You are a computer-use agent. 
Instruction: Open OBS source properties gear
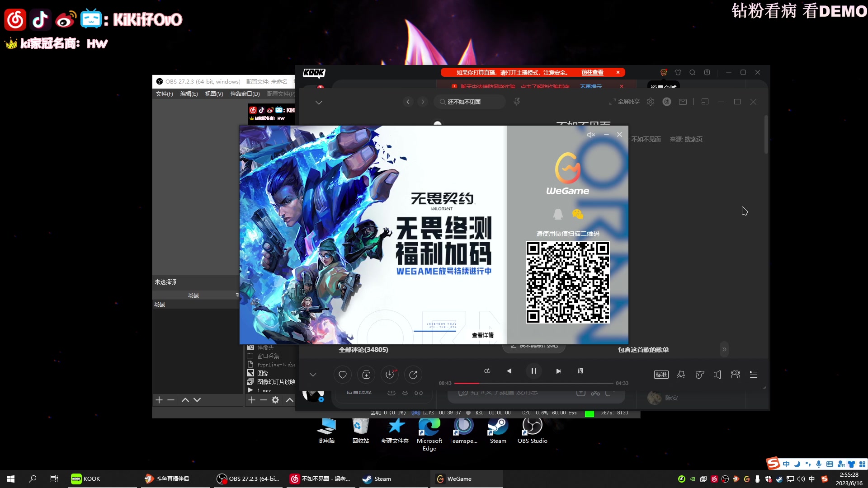275,400
